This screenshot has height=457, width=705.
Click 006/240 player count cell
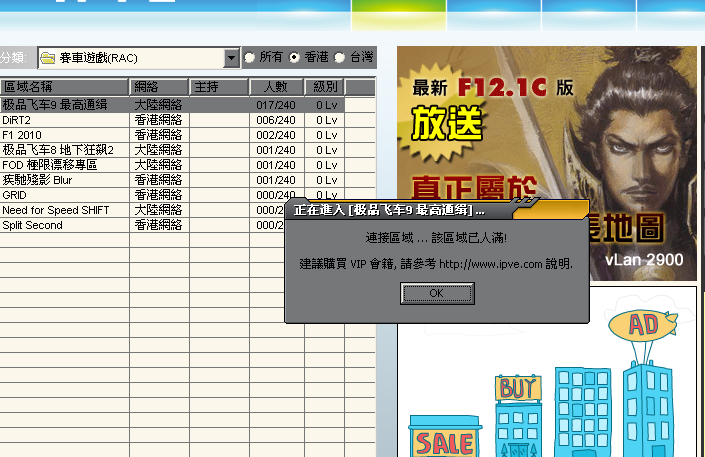click(276, 120)
